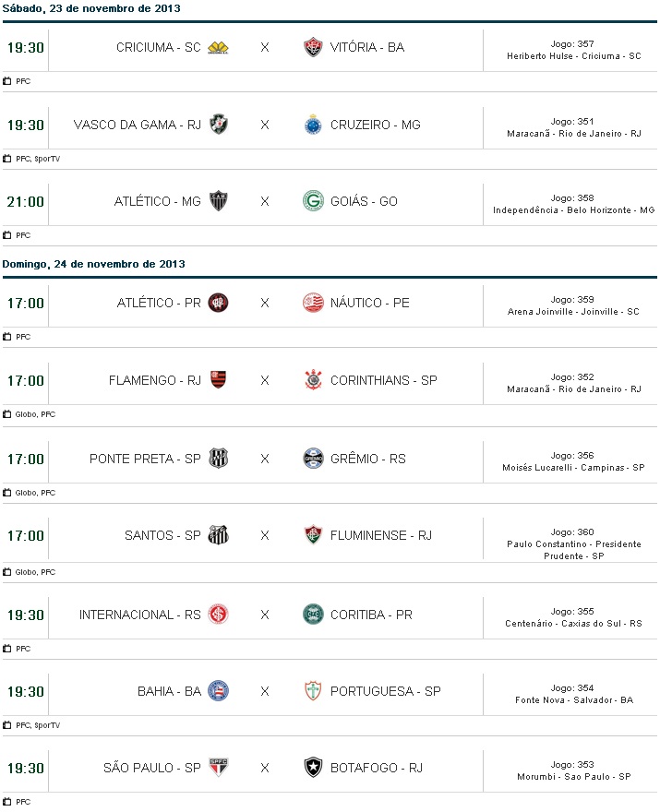
Task: Click the Flamengo club crest
Action: pyautogui.click(x=218, y=379)
